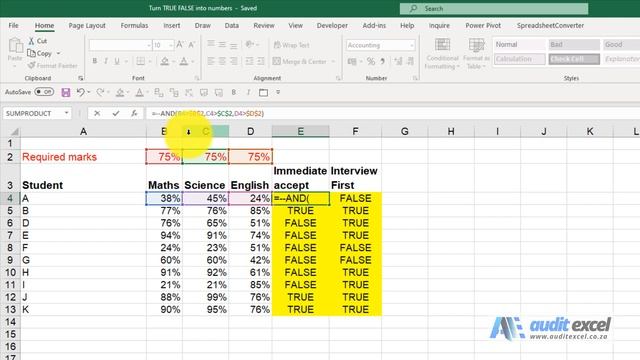Click the 99% Science cell for student J
Screen dimensions: 640x360
pyautogui.click(x=205, y=297)
